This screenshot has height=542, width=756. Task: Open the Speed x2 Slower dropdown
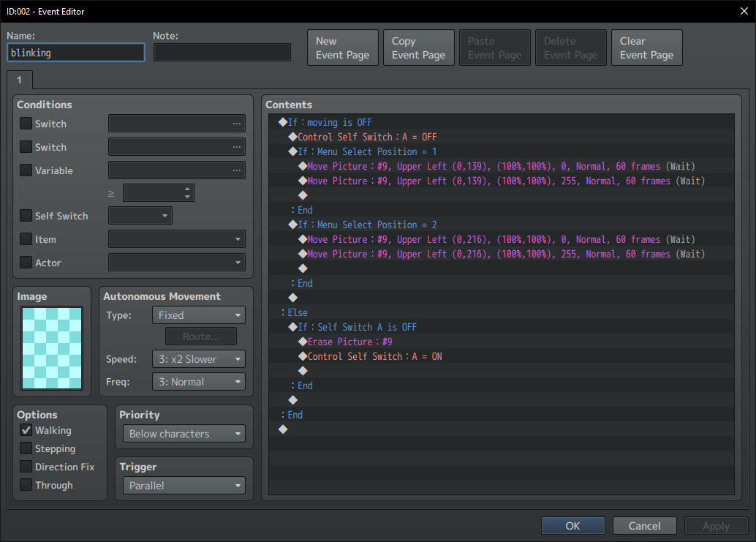click(199, 359)
